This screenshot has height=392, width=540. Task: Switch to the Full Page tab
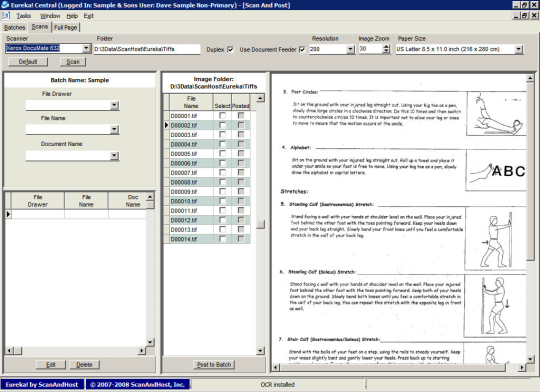pos(65,27)
